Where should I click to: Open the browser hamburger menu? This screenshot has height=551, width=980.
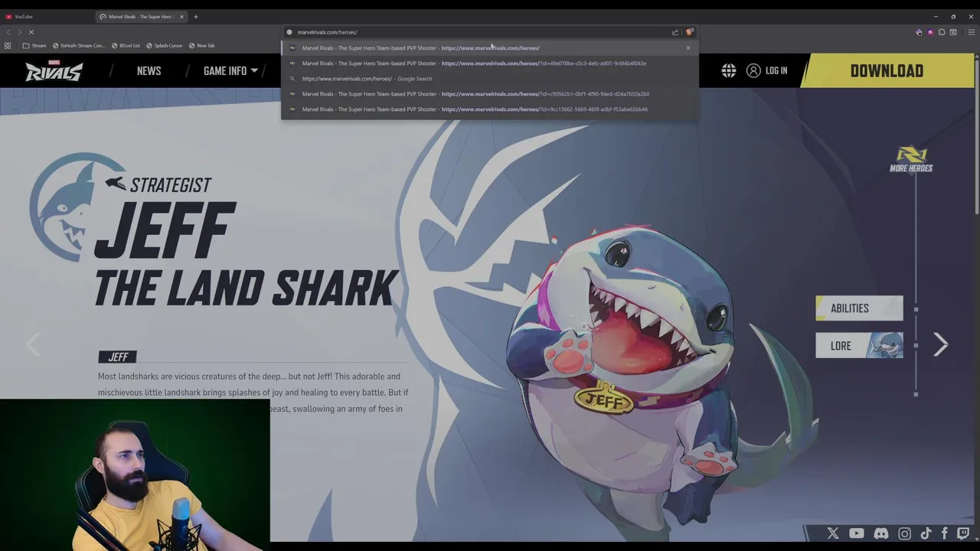click(x=972, y=32)
